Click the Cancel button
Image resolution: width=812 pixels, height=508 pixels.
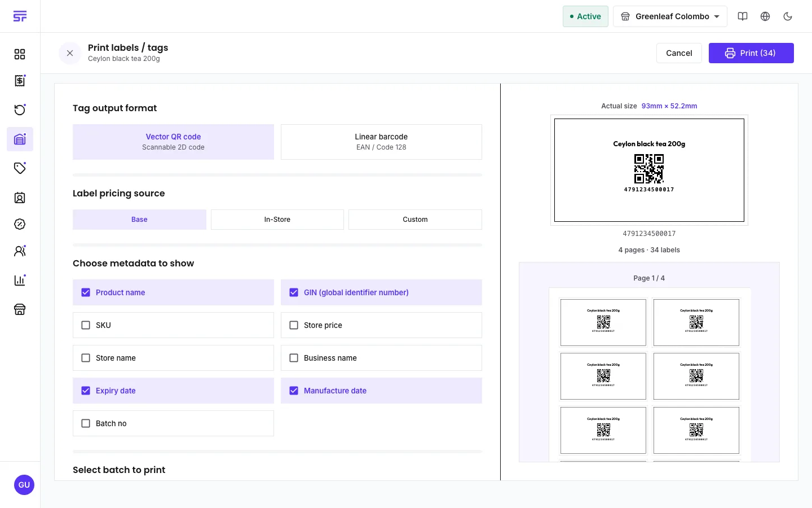click(x=679, y=53)
